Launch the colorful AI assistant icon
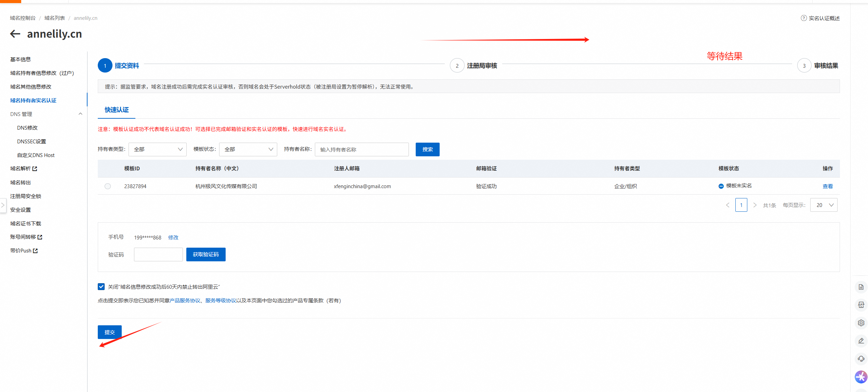Image resolution: width=868 pixels, height=392 pixels. point(861,377)
